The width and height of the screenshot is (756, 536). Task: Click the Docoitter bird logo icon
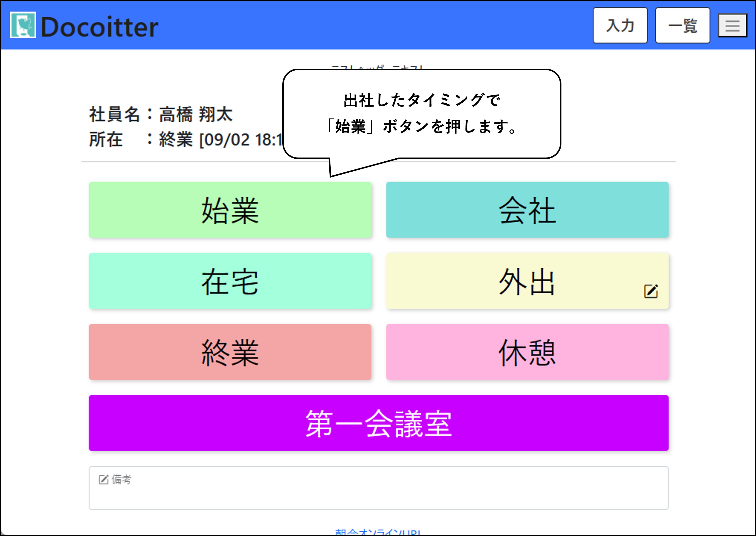coord(23,25)
